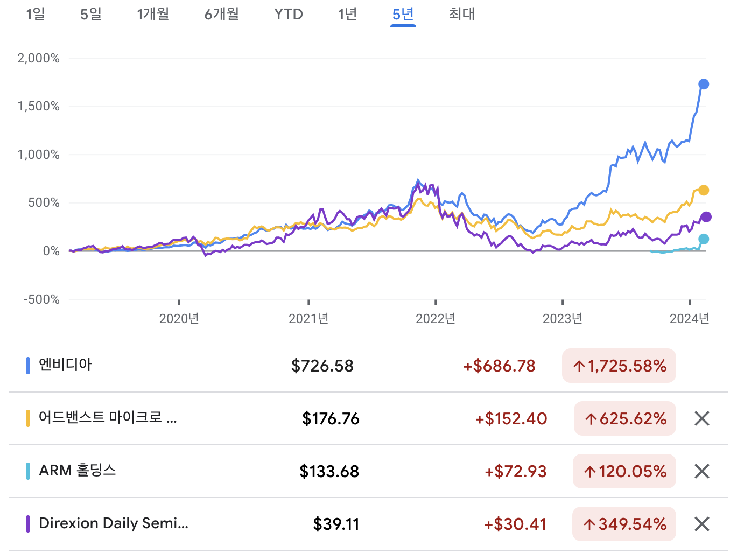Click the blue 엔비디아 color marker
The width and height of the screenshot is (744, 560).
(x=28, y=366)
